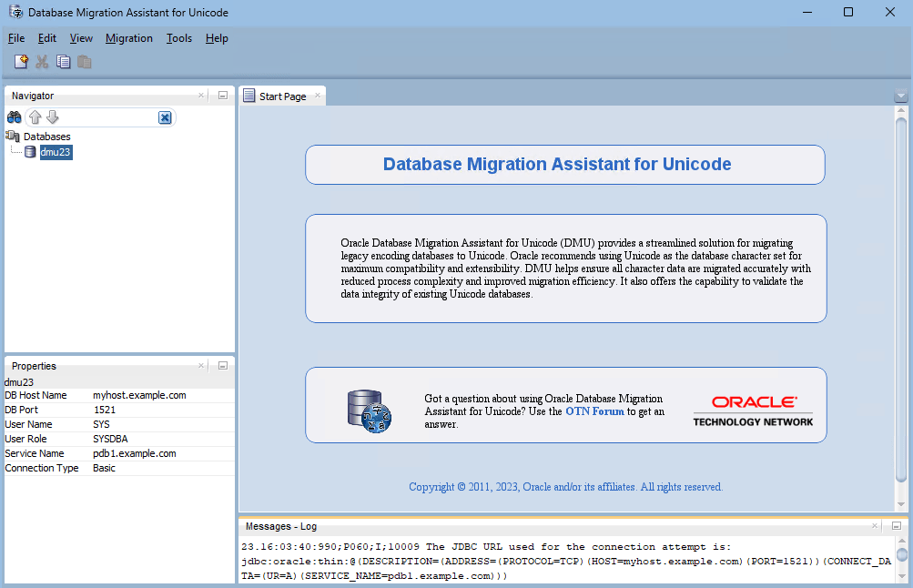The width and height of the screenshot is (913, 588).
Task: Click the Database Migration Assistant for Unicode heading
Action: 557,164
